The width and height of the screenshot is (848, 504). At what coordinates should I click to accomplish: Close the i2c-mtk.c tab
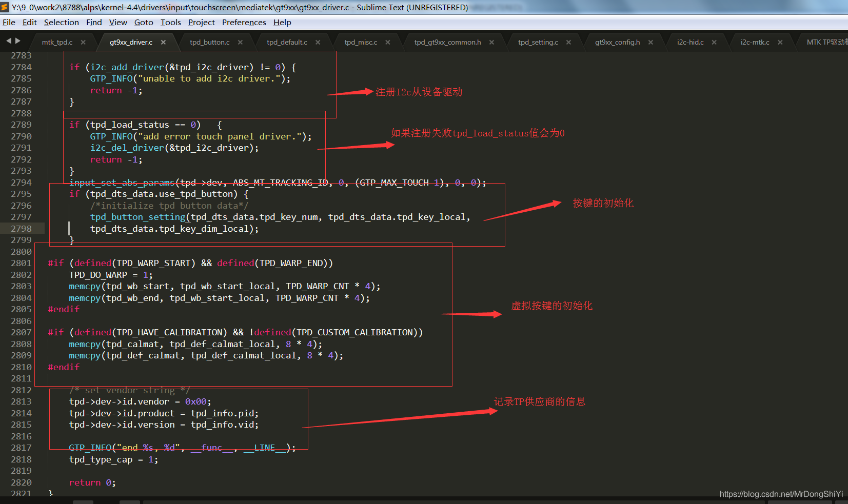780,42
